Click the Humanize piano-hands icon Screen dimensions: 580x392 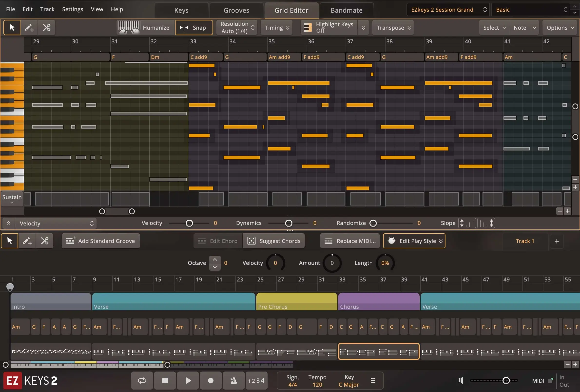click(x=129, y=28)
